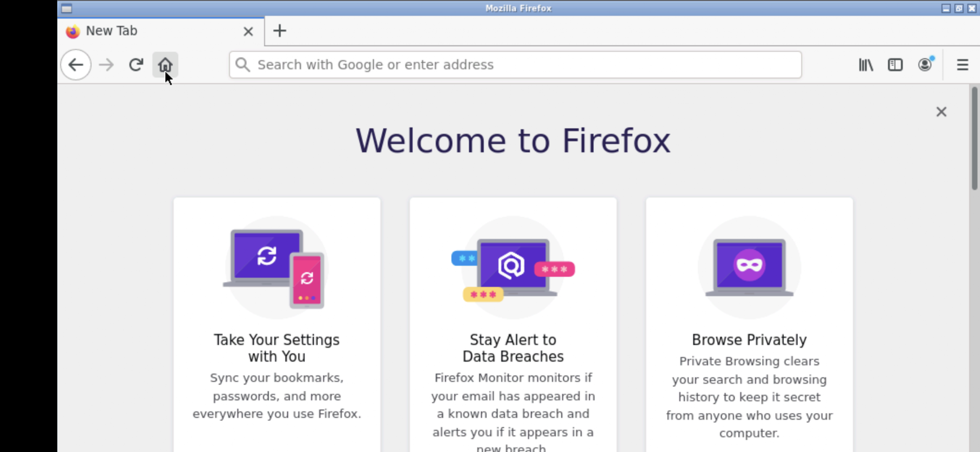This screenshot has width=980, height=452.
Task: Open the Library bookmarks and history icon
Action: point(866,65)
